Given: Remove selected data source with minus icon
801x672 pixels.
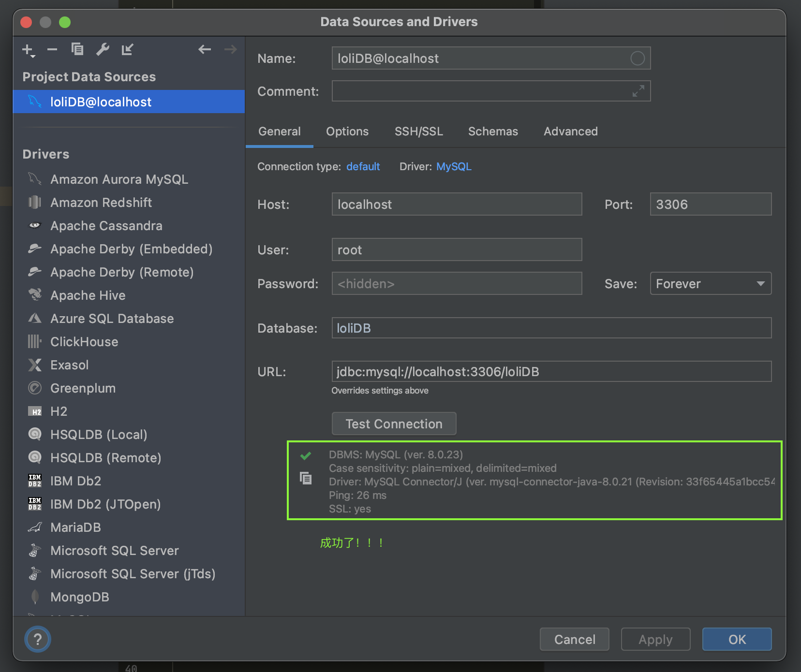Looking at the screenshot, I should (52, 49).
